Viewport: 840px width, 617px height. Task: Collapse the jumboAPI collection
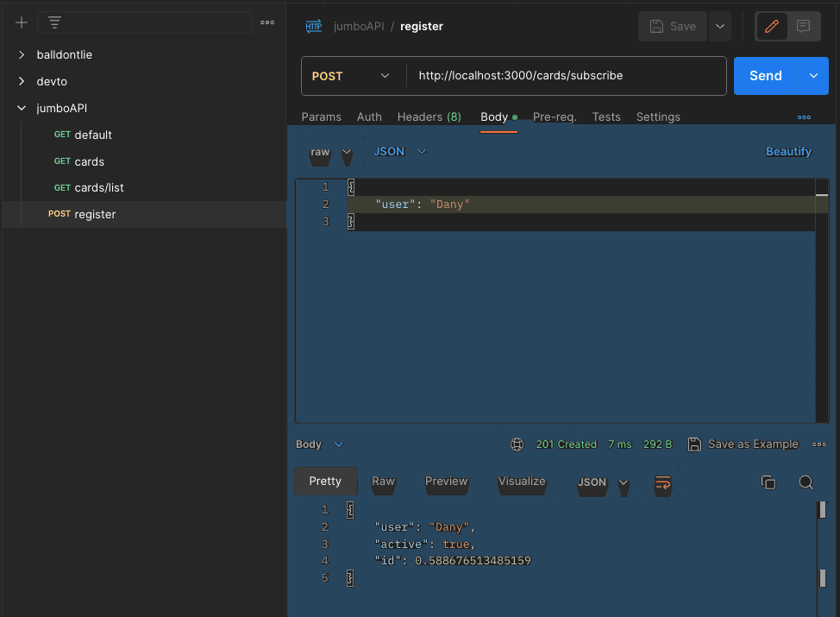pos(22,108)
